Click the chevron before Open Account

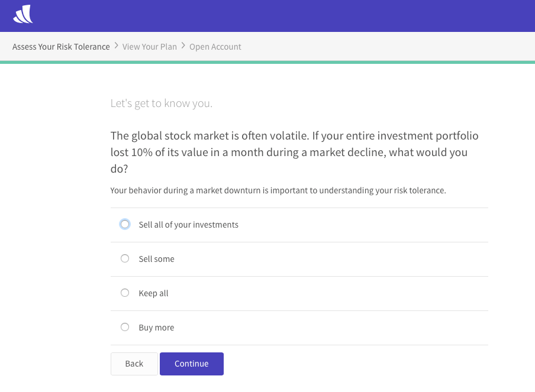pyautogui.click(x=183, y=46)
